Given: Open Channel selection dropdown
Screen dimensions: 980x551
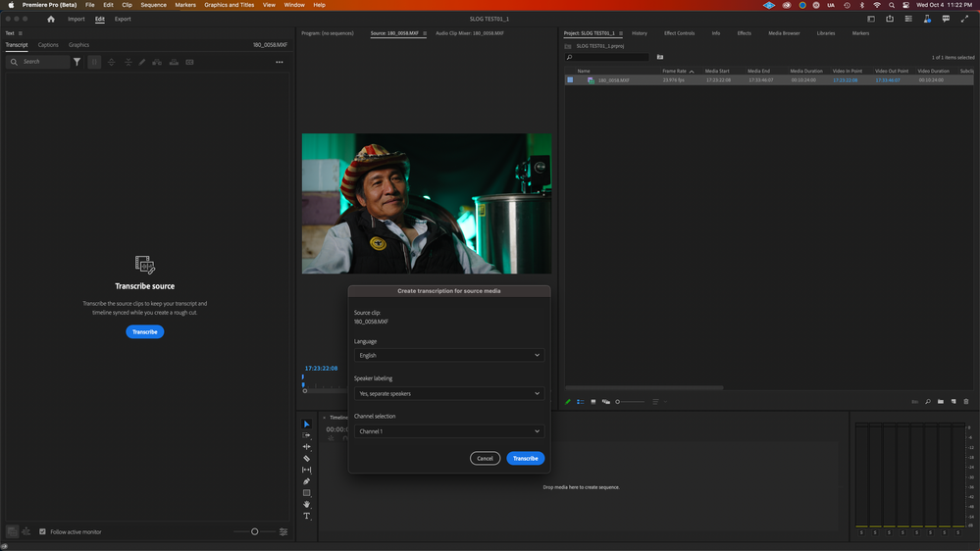Looking at the screenshot, I should 448,431.
